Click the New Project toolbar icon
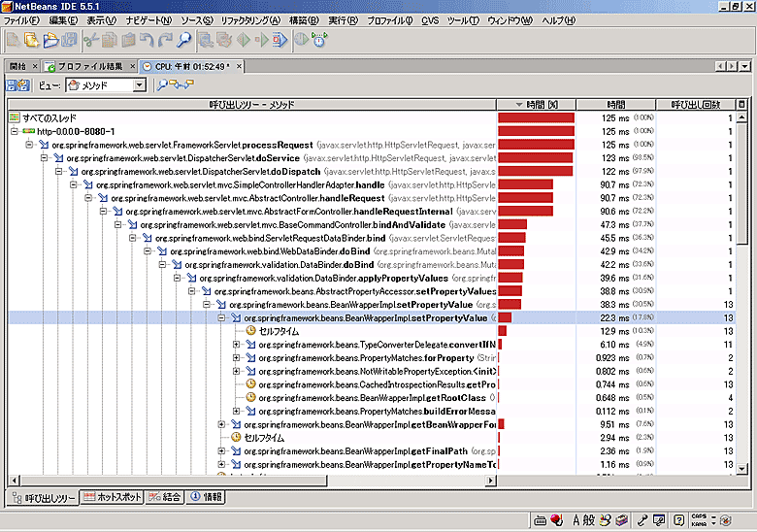Image resolution: width=757 pixels, height=532 pixels. (31, 40)
